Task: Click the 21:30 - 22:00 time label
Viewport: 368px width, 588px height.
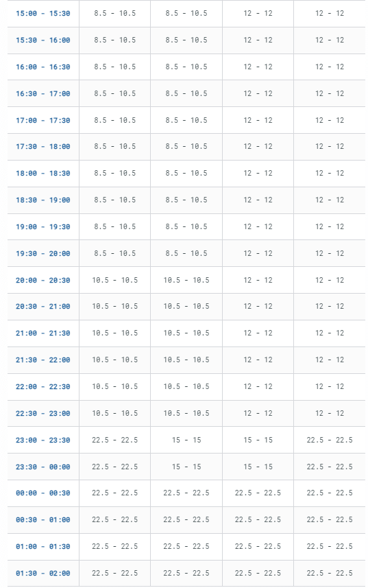Action: click(43, 360)
